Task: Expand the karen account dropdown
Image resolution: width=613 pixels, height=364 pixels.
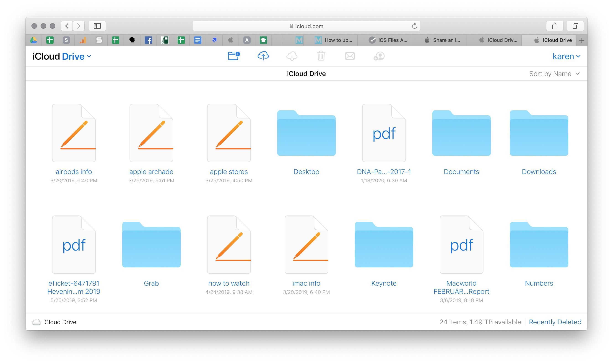Action: click(566, 56)
